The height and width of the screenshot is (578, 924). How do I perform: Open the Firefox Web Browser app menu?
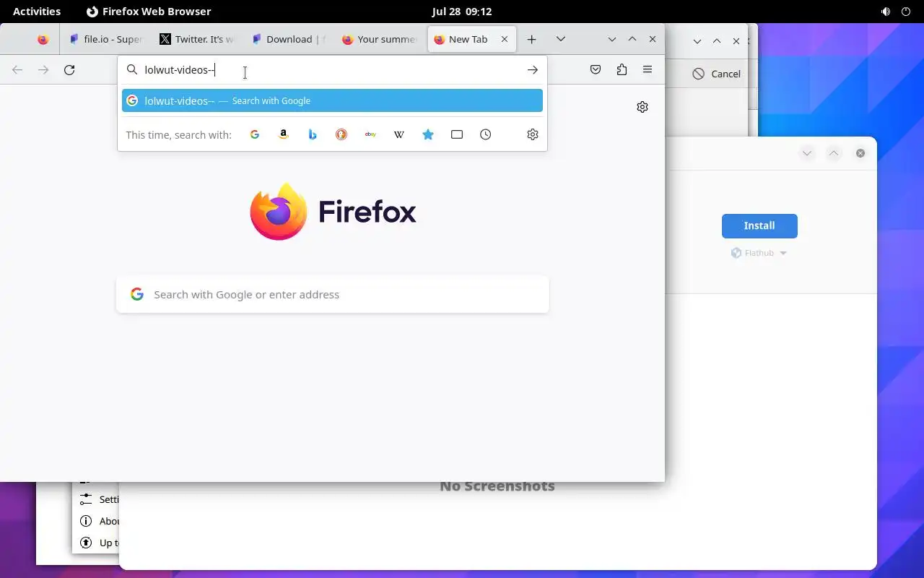click(149, 12)
